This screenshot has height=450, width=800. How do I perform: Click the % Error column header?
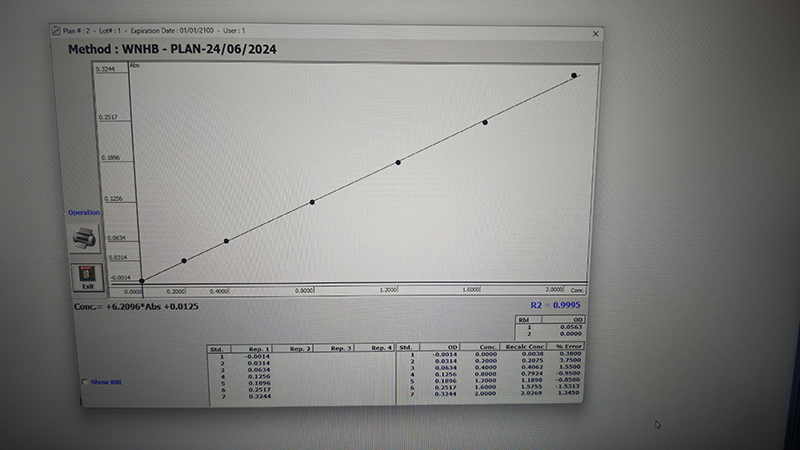[x=568, y=346]
